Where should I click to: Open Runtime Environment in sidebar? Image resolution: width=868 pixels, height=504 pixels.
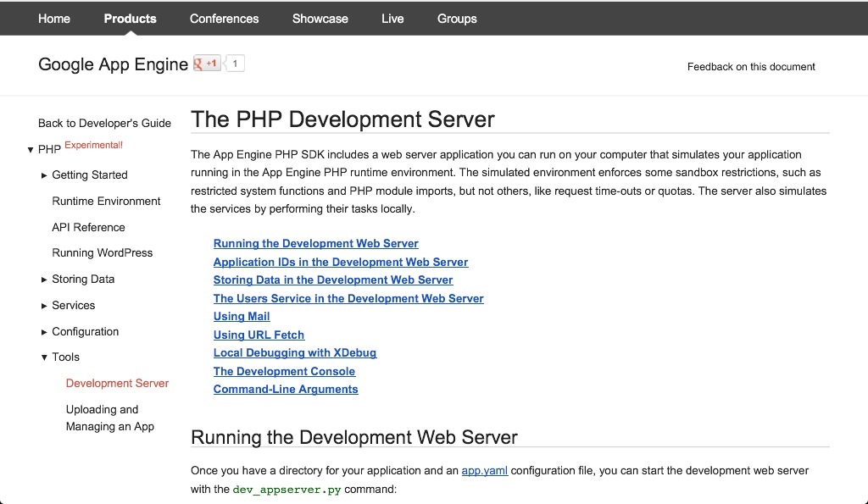[x=106, y=201]
